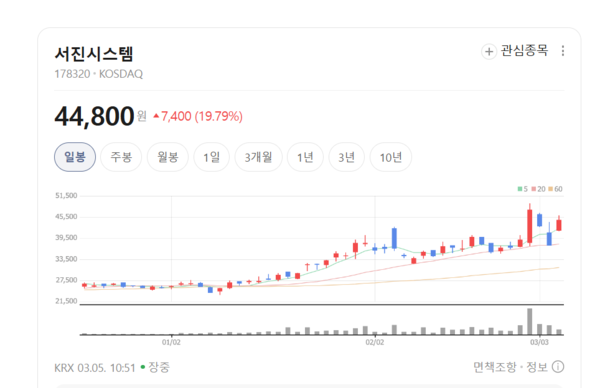Click the 02/02 date marker on chart axis
The image size is (600, 388).
point(375,342)
